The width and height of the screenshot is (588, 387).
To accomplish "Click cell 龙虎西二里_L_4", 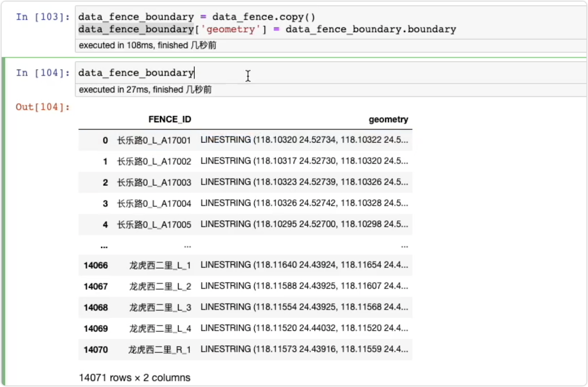I will coord(160,329).
